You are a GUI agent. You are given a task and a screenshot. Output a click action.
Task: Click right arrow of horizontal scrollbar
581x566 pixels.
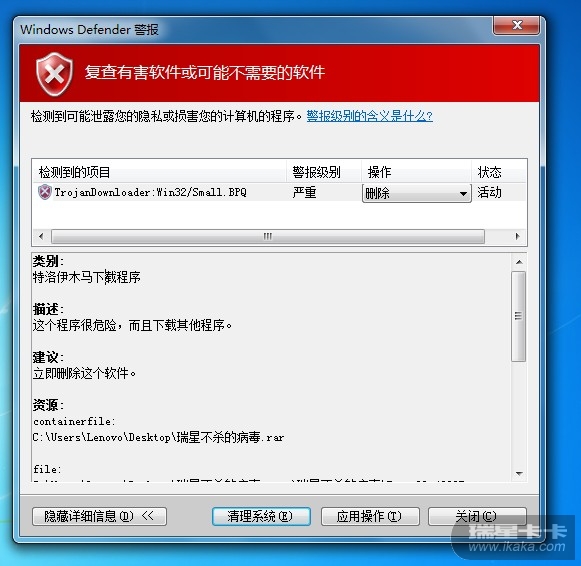(518, 236)
